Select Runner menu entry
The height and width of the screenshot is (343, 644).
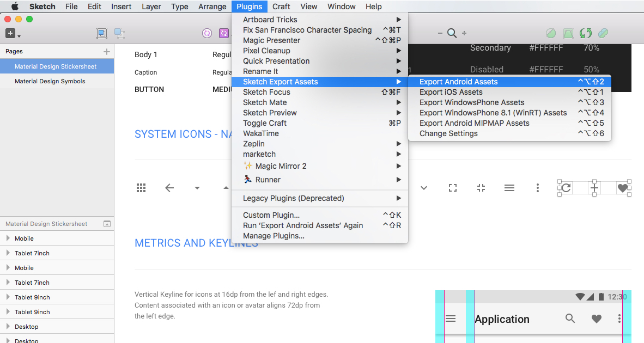(x=320, y=180)
